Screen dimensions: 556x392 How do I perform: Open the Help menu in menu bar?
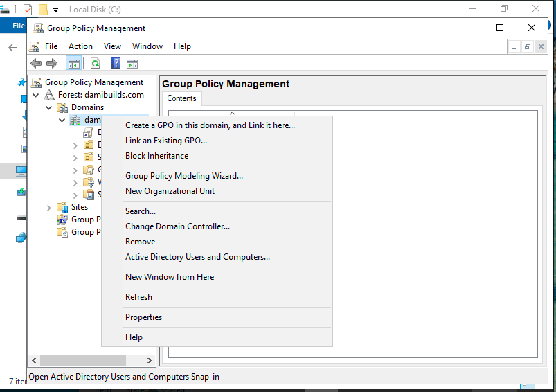tap(182, 46)
